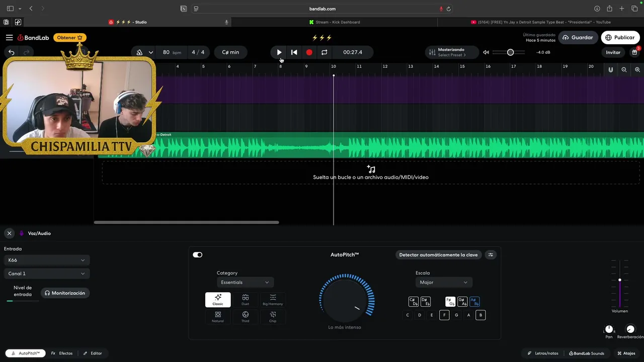Toggle the F#/Gb note key
Image resolution: width=644 pixels, height=362 pixels.
pos(450,302)
